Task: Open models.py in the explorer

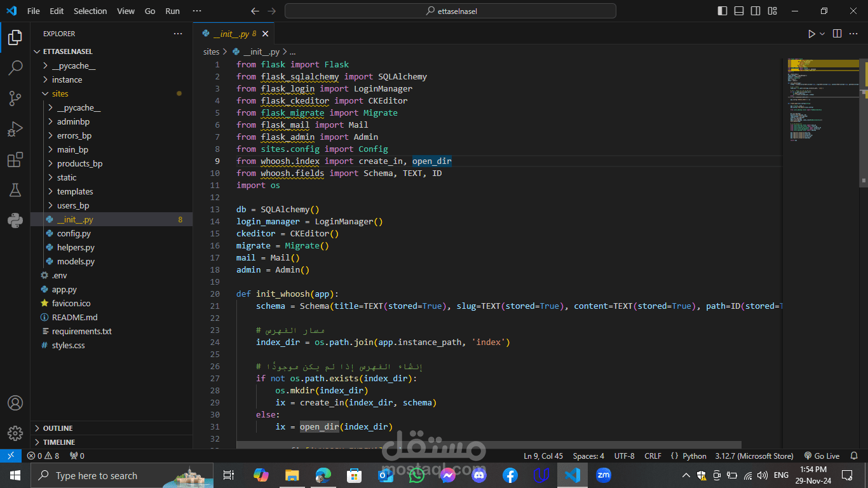Action: [x=76, y=261]
